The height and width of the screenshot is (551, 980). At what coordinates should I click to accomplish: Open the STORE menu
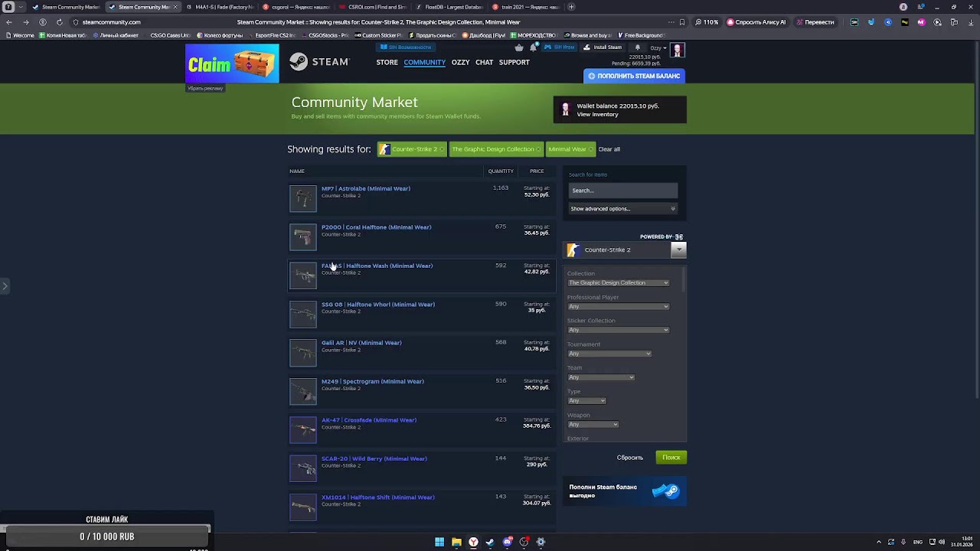pyautogui.click(x=387, y=63)
